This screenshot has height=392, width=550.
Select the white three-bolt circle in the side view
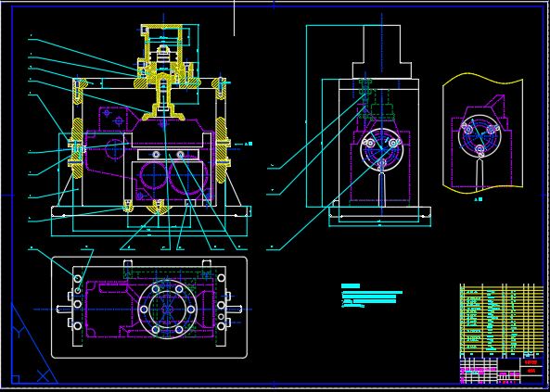[x=381, y=149]
